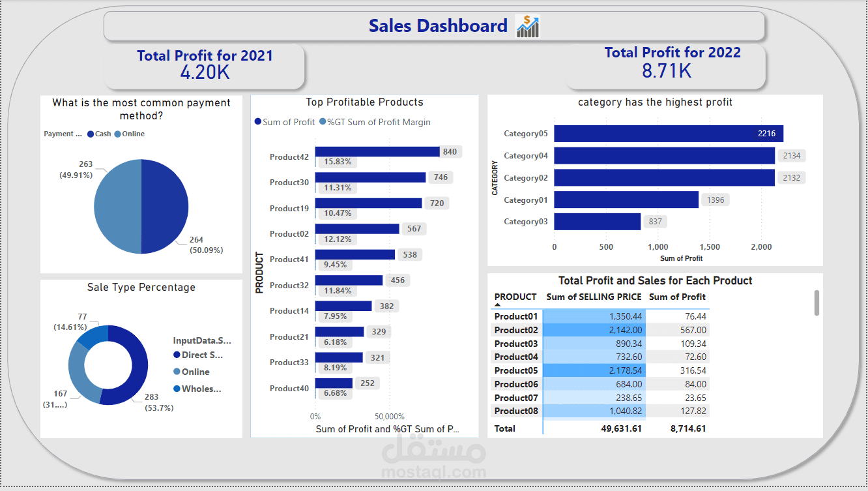Select the Cash slice of the pie chart
The image size is (868, 491).
165,207
